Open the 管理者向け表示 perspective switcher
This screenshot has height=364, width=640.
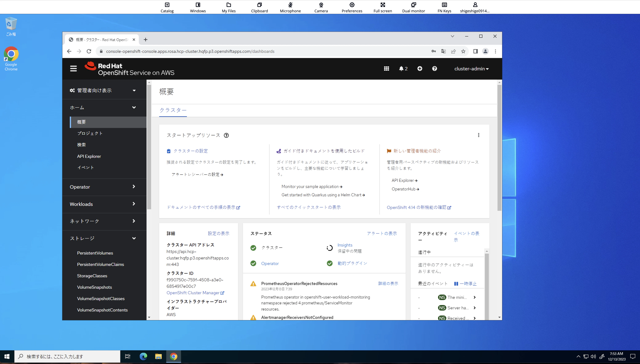(x=103, y=90)
